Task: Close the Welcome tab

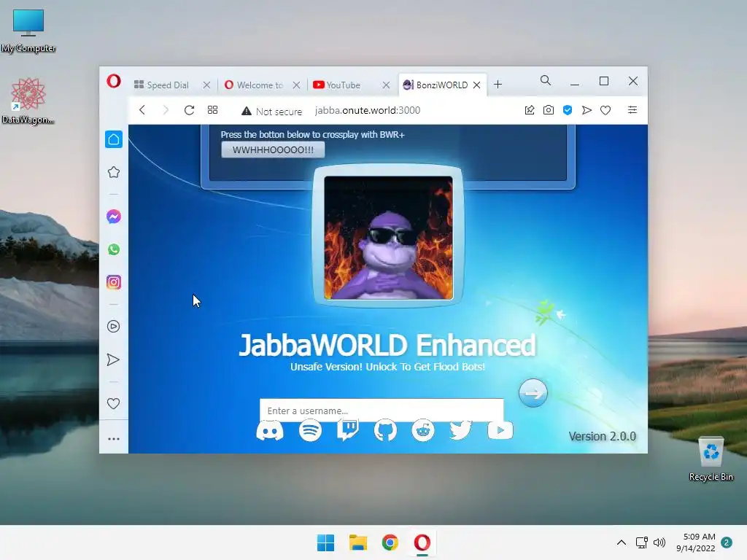Action: (x=296, y=85)
